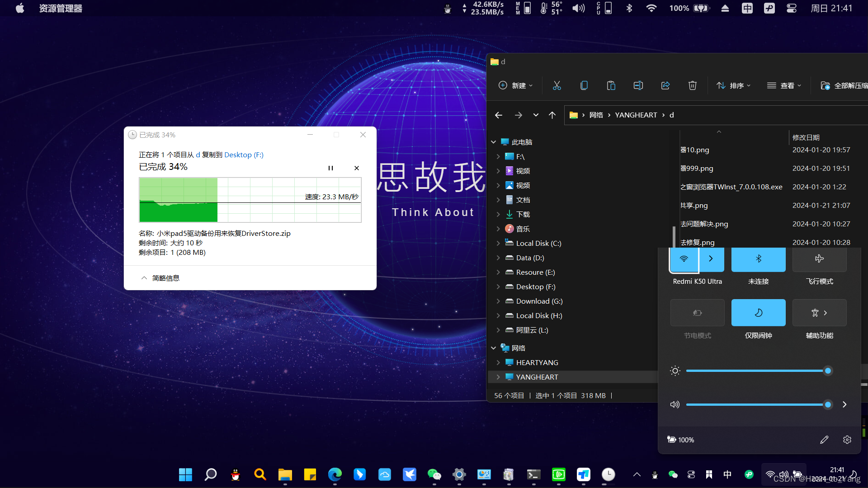This screenshot has width=868, height=488.
Task: Open the clock app on taskbar
Action: (x=608, y=474)
